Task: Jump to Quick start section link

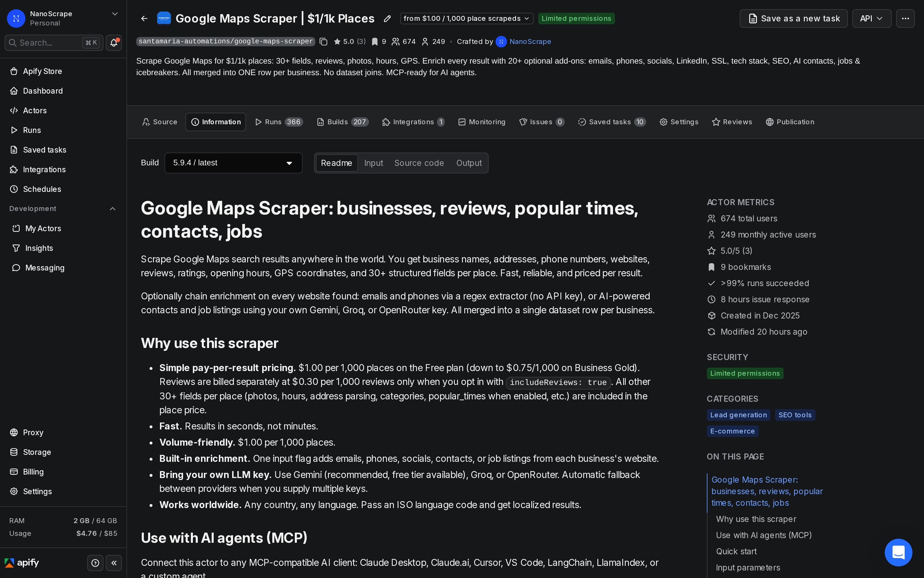Action: tap(736, 551)
